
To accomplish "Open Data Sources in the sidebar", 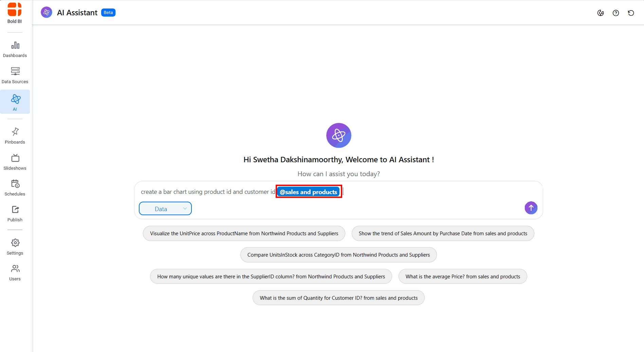I will (x=15, y=75).
